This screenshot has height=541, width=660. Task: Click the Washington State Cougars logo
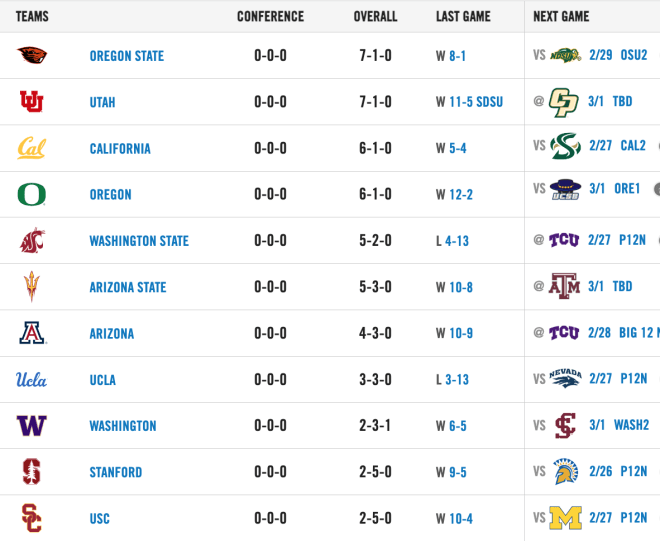[32, 240]
